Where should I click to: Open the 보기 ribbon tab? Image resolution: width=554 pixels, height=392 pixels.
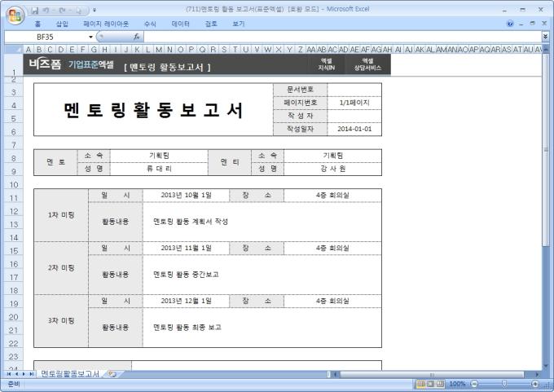click(238, 24)
